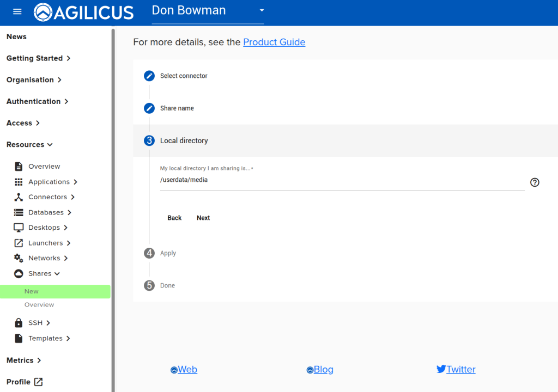Open the Resources Overview document icon
Viewport: 558px width, 392px height.
[19, 167]
